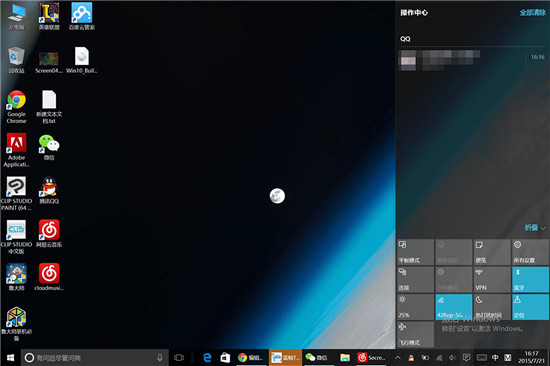
Task: Turn off the Bluetooth quick action
Action: pyautogui.click(x=530, y=279)
